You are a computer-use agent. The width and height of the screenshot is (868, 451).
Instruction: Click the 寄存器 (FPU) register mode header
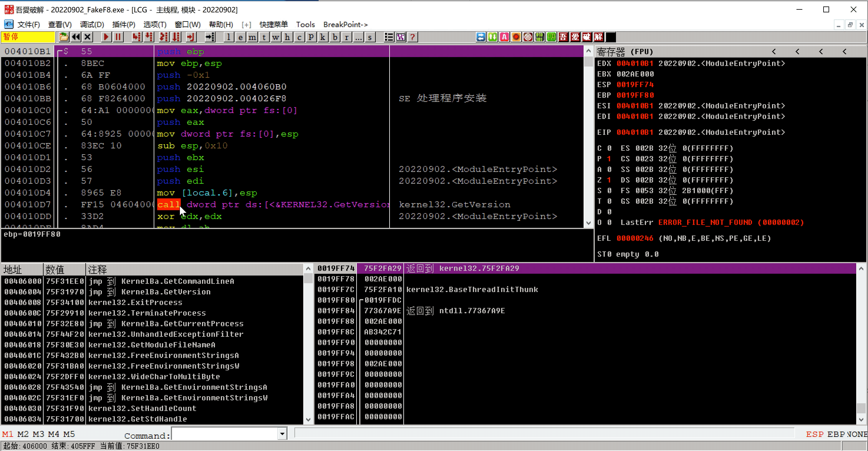point(625,52)
